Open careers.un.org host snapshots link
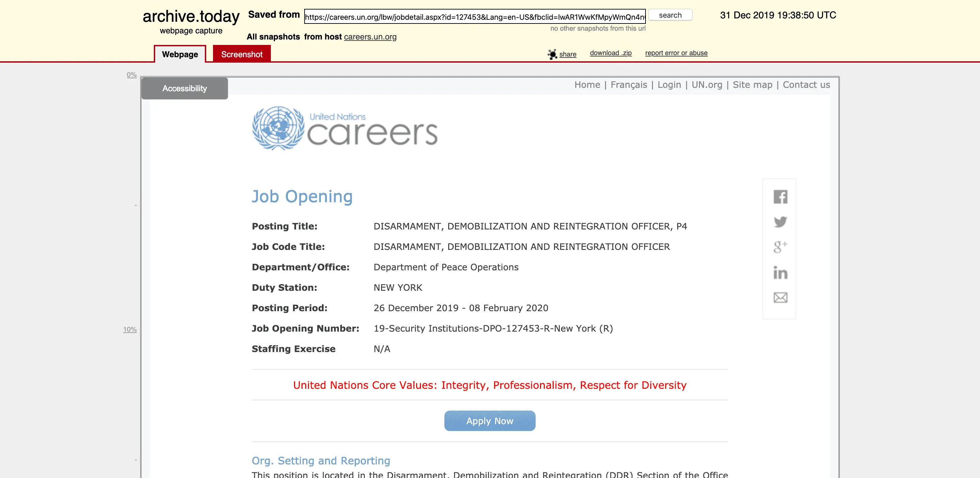Screen dimensions: 980x478 coord(370,37)
